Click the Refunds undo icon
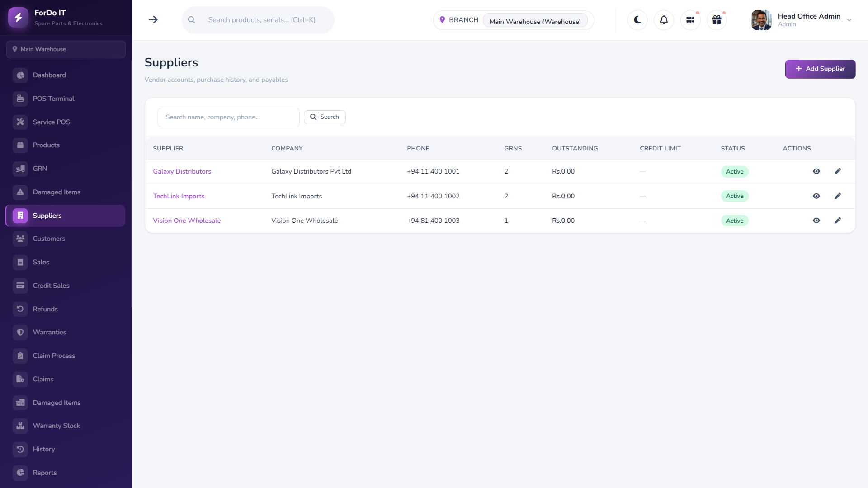Screen dimensions: 868x488 coord(20,309)
